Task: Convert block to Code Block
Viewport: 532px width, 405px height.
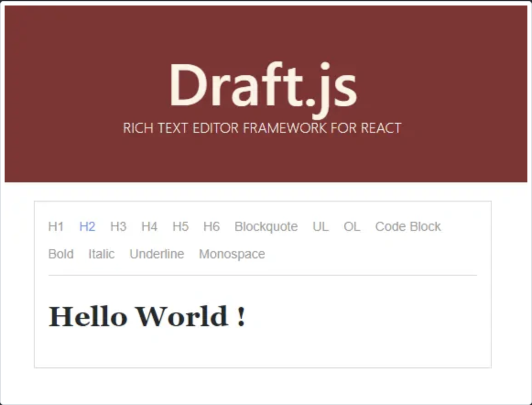Action: pyautogui.click(x=408, y=226)
